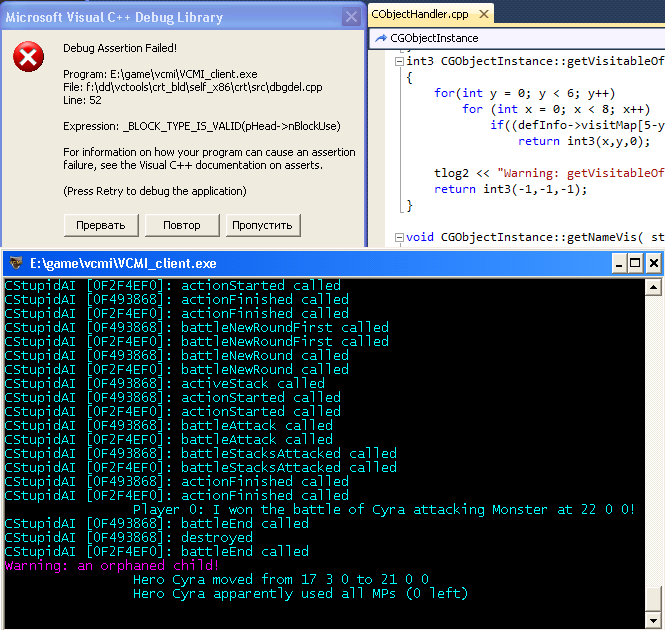The width and height of the screenshot is (665, 630).
Task: Close the Debug Library dialog with X
Action: (350, 16)
